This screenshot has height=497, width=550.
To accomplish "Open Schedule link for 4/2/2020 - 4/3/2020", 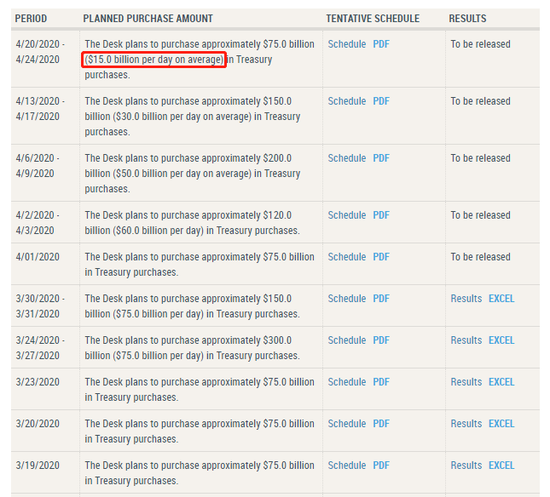I will coord(347,215).
